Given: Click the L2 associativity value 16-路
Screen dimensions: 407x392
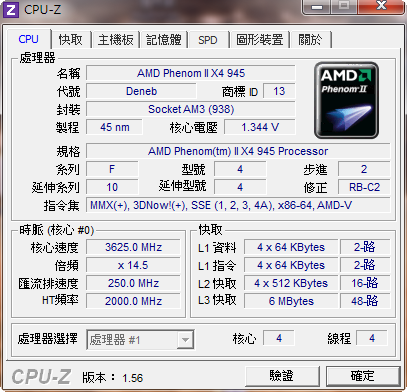Looking at the screenshot, I should click(x=365, y=283).
